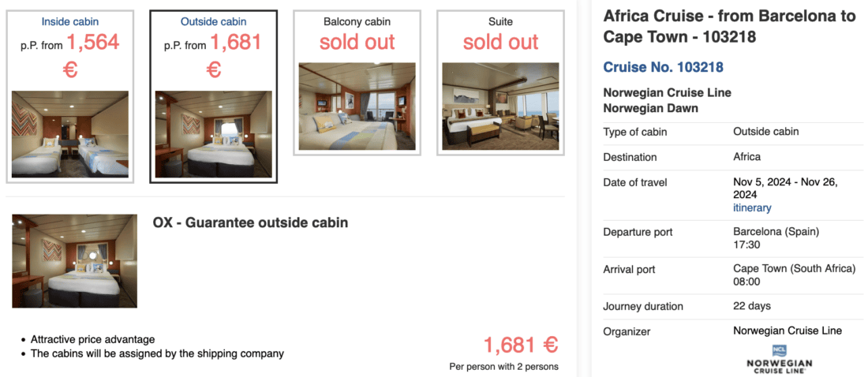Screen dimensions: 868x377
Task: Click sold out label on Suite
Action: pyautogui.click(x=500, y=42)
